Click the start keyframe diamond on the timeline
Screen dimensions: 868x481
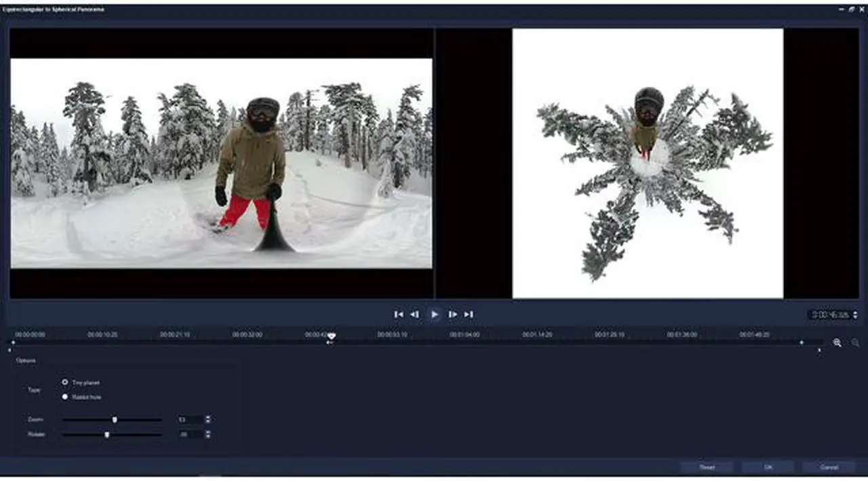tap(13, 343)
